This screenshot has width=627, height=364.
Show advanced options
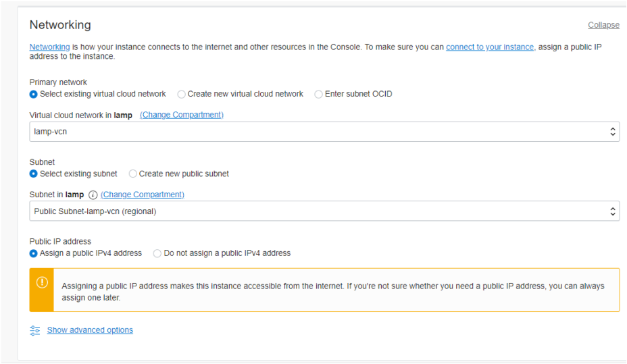[x=90, y=330]
